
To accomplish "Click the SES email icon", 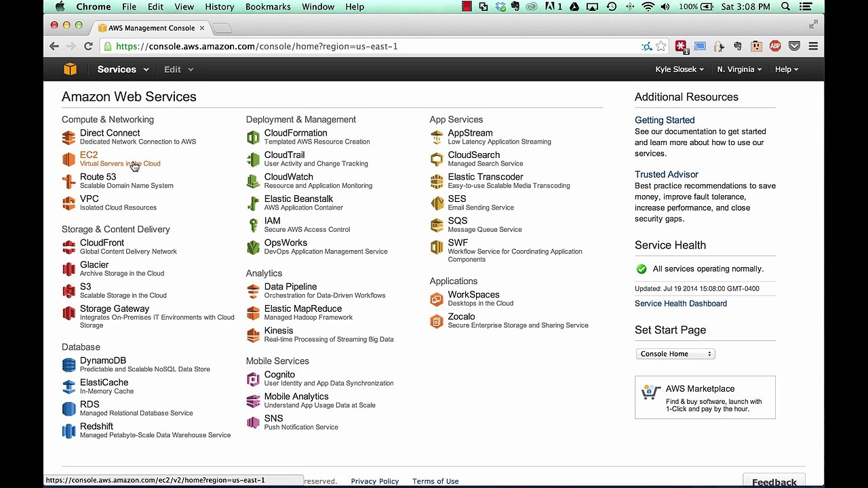I will (x=437, y=203).
